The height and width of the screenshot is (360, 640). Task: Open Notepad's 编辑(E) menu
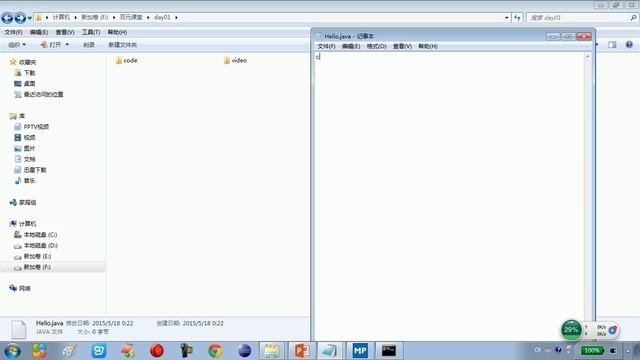[351, 46]
